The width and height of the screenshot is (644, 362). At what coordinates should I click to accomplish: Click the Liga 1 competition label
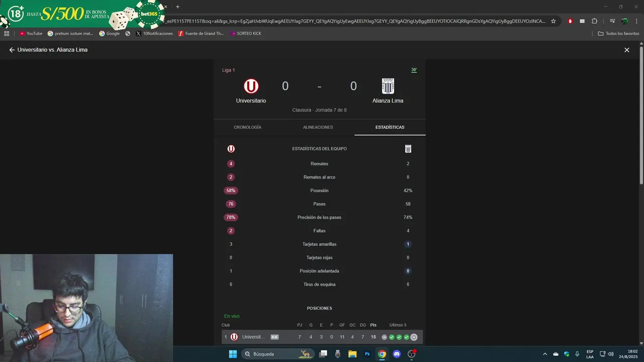228,70
